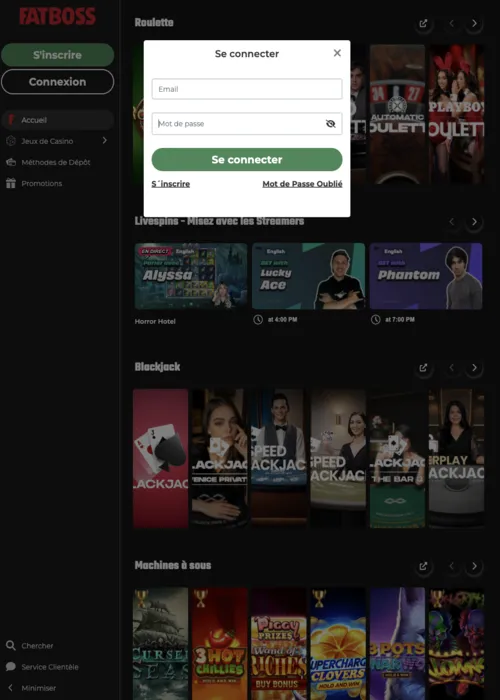Go to next Blackjack games arrow
Screen dimensions: 500x700
tap(474, 368)
